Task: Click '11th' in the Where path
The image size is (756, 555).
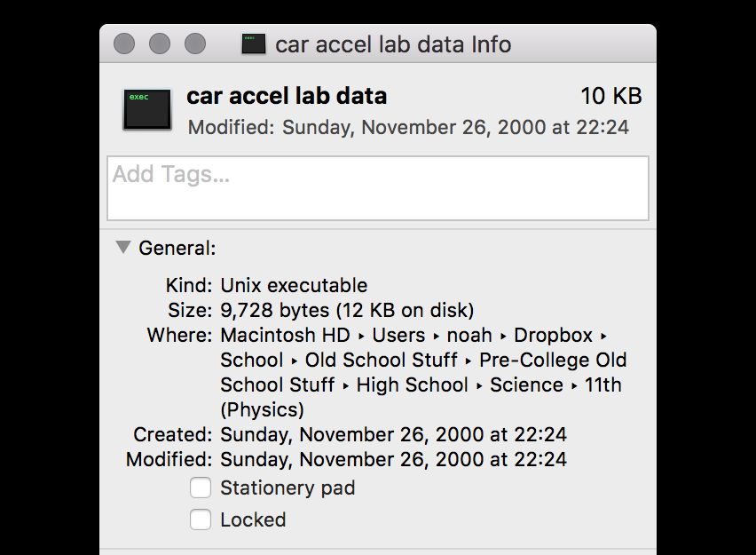Action: click(x=603, y=385)
